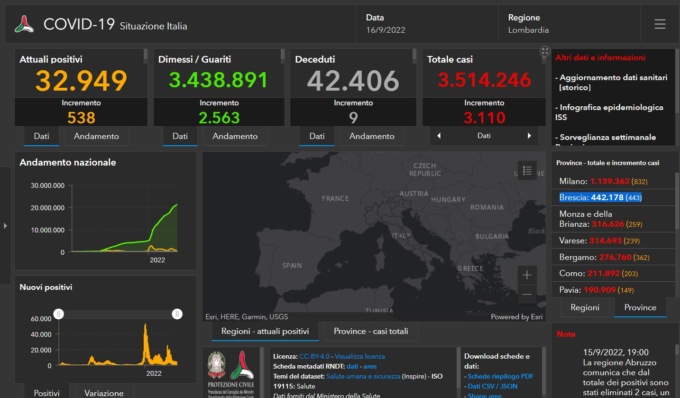680x398 pixels.
Task: Select the Province - casi totali map tab
Action: coord(371,331)
